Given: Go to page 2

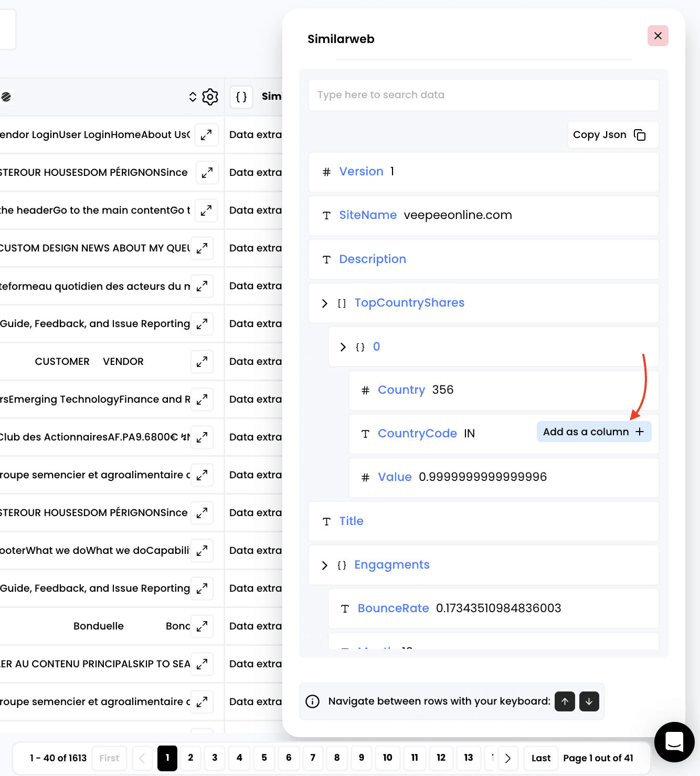Looking at the screenshot, I should pyautogui.click(x=190, y=758).
